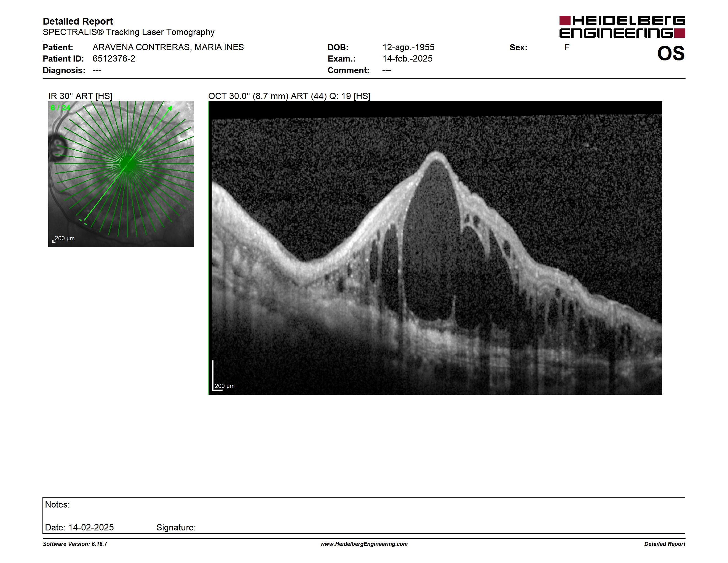Click patient name 'ARAVENA CONTRERAS, MARIA INES'
The width and height of the screenshot is (728, 563).
[x=168, y=47]
